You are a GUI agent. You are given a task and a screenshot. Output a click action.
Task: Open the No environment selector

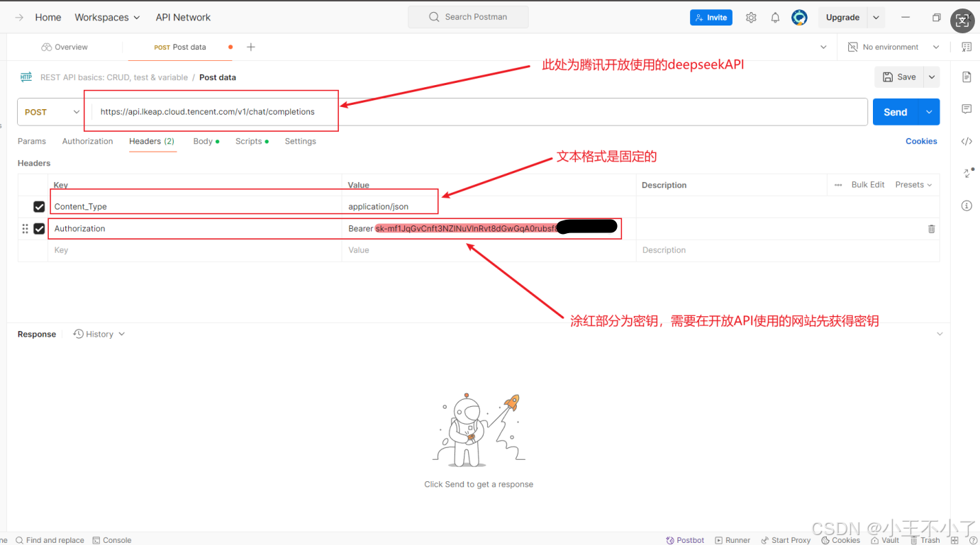[893, 47]
